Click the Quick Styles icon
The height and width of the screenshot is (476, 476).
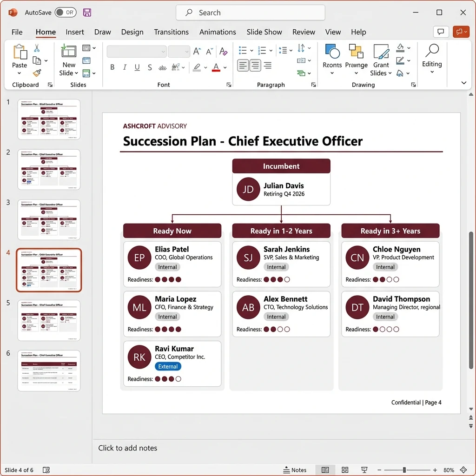(381, 51)
